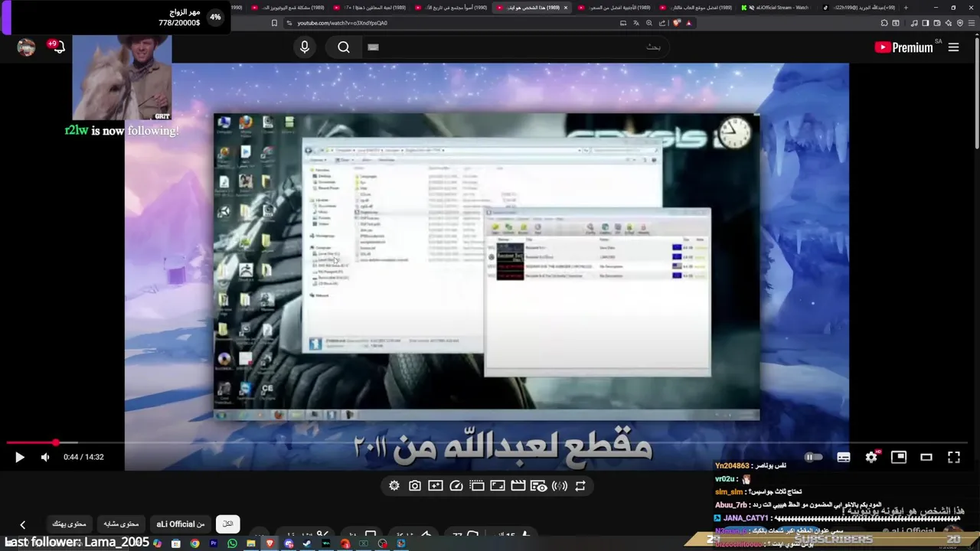
Task: Click the clock in the video frame
Action: click(734, 133)
